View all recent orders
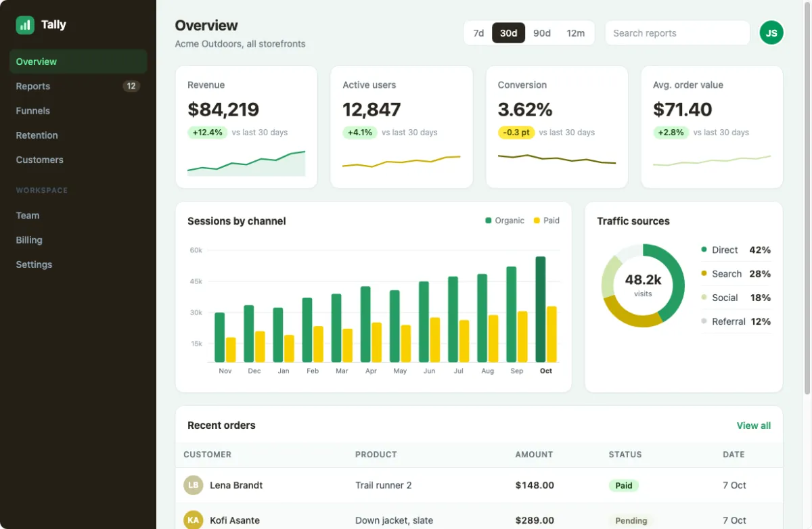The image size is (812, 529). (754, 425)
